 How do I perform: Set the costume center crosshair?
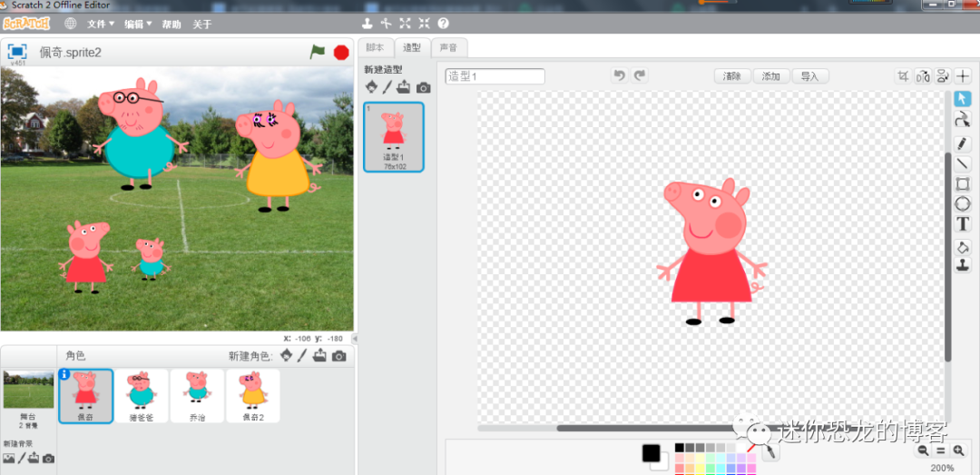point(963,76)
